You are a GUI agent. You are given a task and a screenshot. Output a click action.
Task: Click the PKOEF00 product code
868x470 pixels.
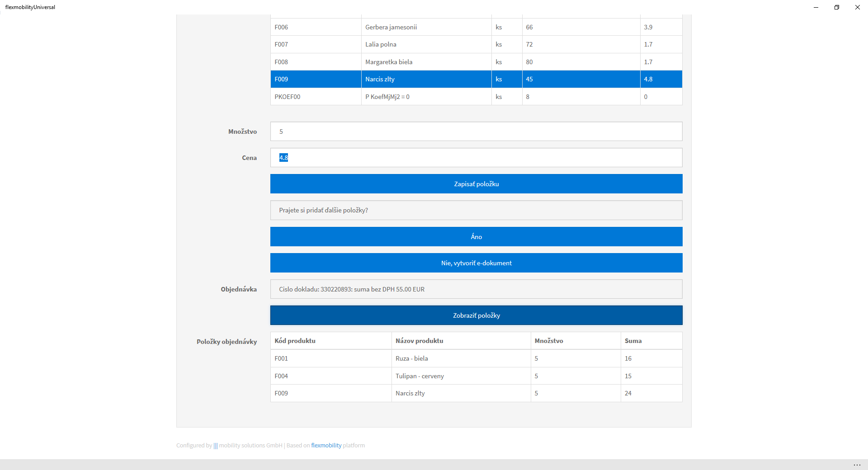click(316, 97)
